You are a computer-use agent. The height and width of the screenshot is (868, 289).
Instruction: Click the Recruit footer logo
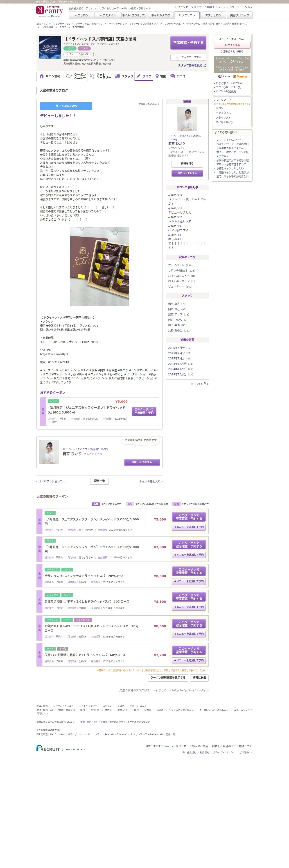click(x=48, y=748)
